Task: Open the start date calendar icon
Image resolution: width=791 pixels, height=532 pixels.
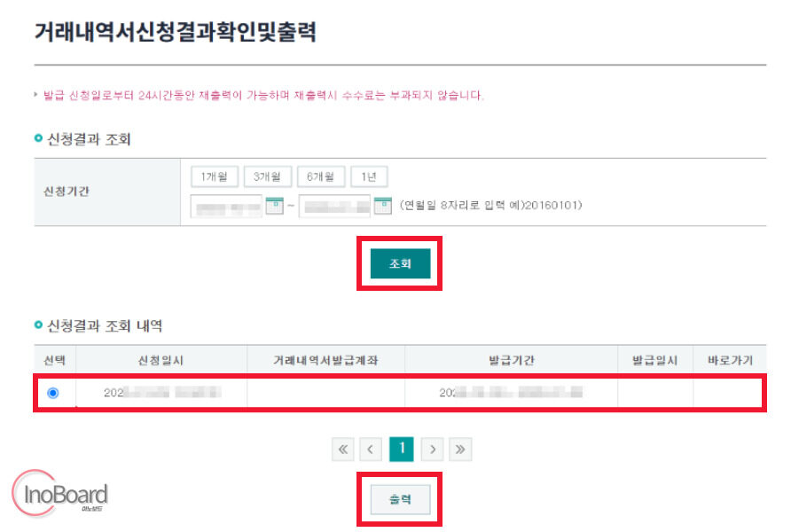Action: pyautogui.click(x=274, y=206)
